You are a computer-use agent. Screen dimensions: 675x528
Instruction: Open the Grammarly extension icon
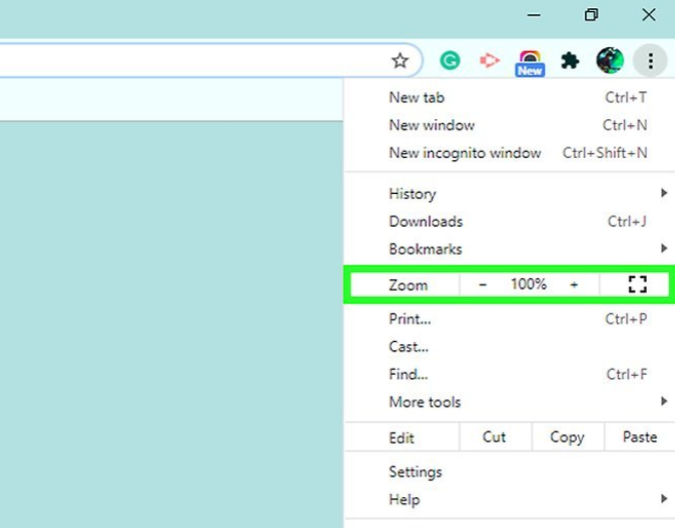tap(450, 61)
